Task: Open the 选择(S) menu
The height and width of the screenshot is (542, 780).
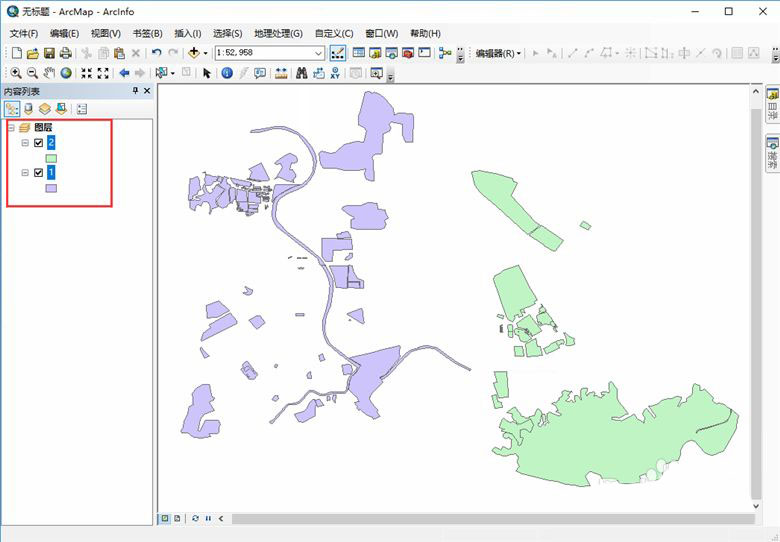Action: (x=227, y=33)
